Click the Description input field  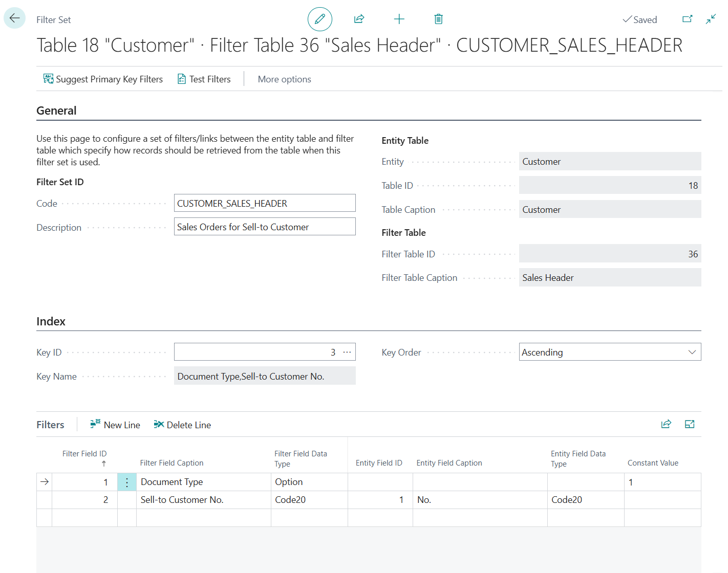tap(264, 227)
